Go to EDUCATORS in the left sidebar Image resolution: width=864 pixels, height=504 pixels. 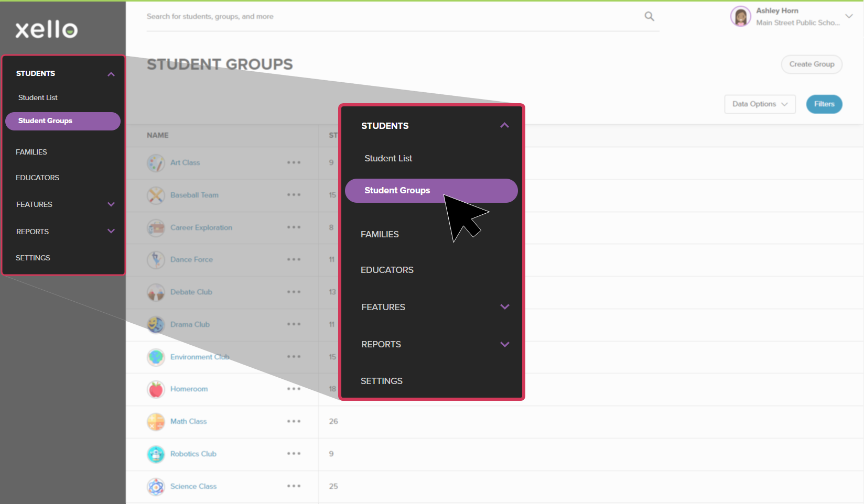tap(37, 178)
